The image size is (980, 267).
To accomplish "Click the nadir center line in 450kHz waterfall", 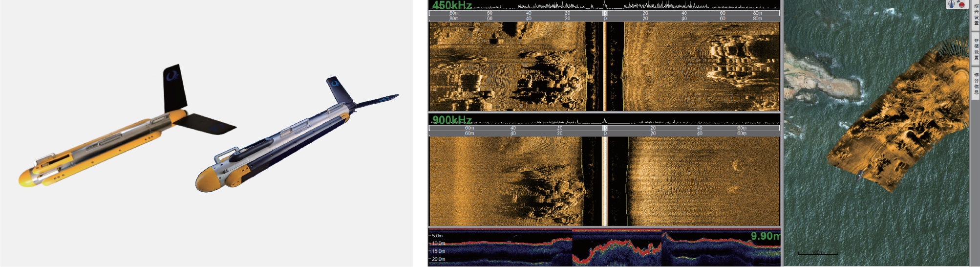I will 605,66.
